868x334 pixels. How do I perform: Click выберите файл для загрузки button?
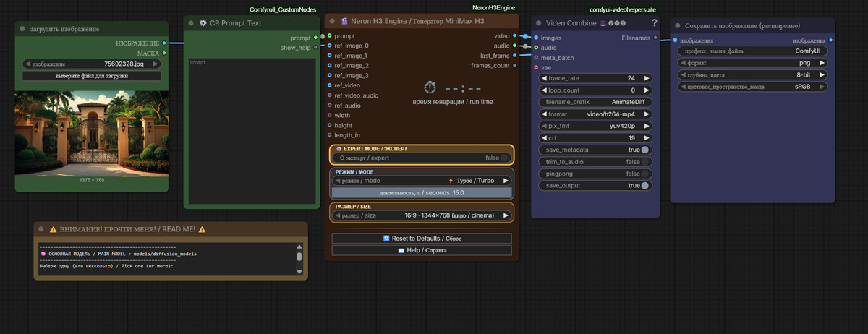(x=92, y=76)
